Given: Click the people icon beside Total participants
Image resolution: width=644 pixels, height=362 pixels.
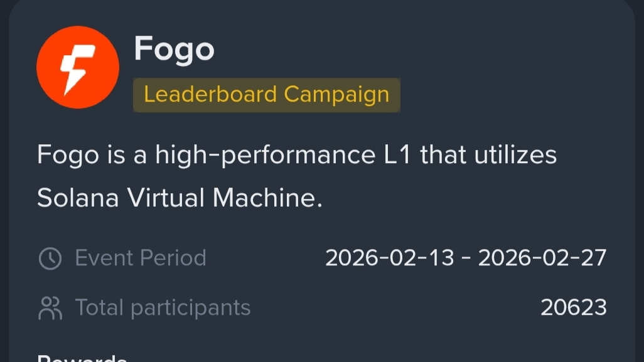Looking at the screenshot, I should click(50, 308).
